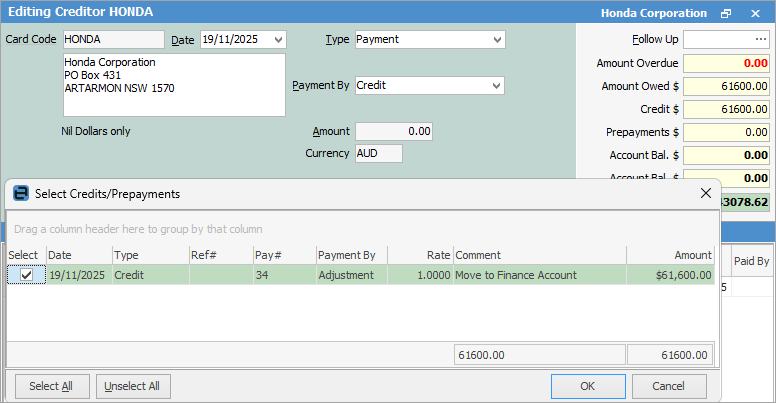Select the Rate cell 1.0000
This screenshot has height=403, width=776.
pos(420,275)
